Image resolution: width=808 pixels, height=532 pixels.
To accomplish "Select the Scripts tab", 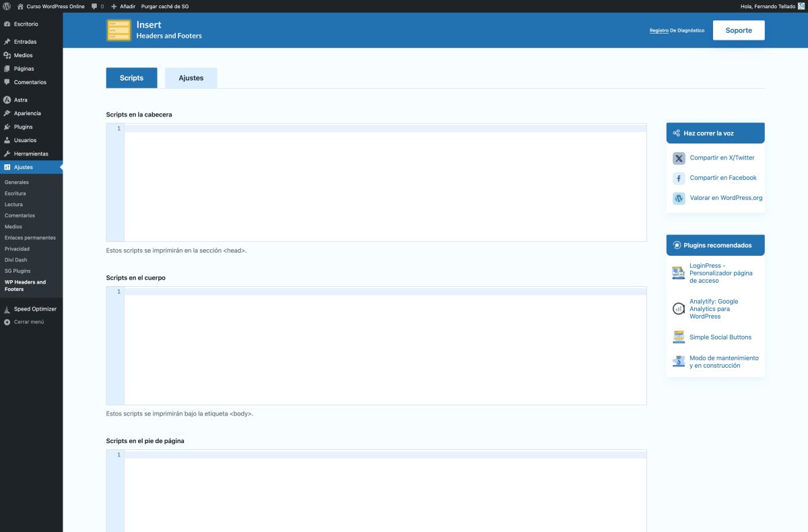I will 131,78.
